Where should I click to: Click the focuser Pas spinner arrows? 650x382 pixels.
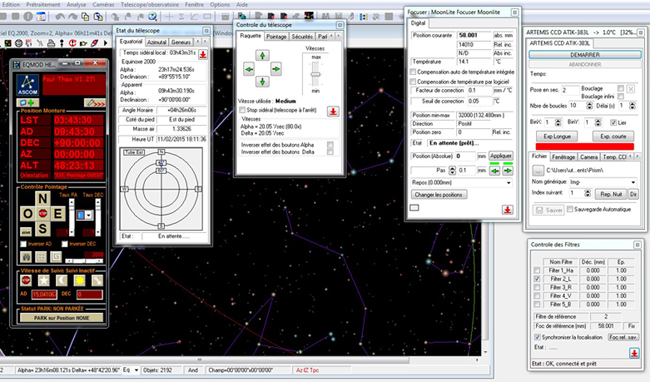(452, 170)
